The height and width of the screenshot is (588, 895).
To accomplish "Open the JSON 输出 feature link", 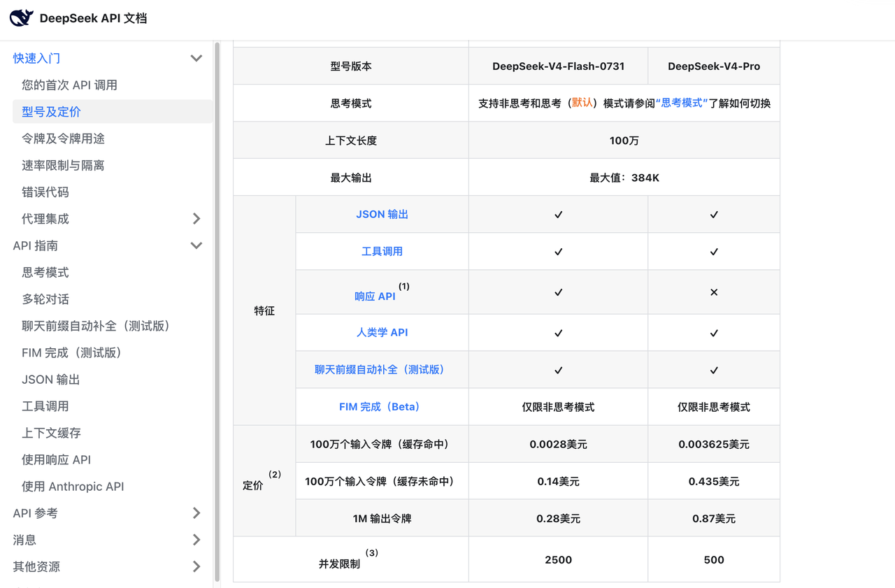I will [382, 214].
